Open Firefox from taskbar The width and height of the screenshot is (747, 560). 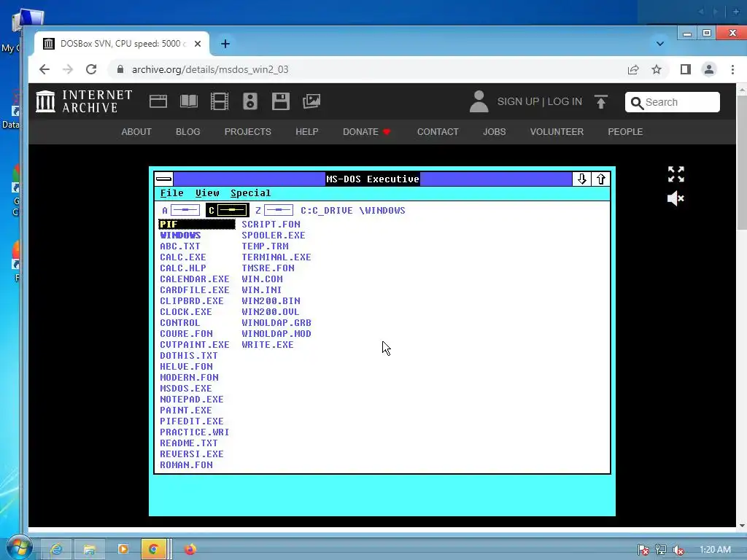pos(190,549)
